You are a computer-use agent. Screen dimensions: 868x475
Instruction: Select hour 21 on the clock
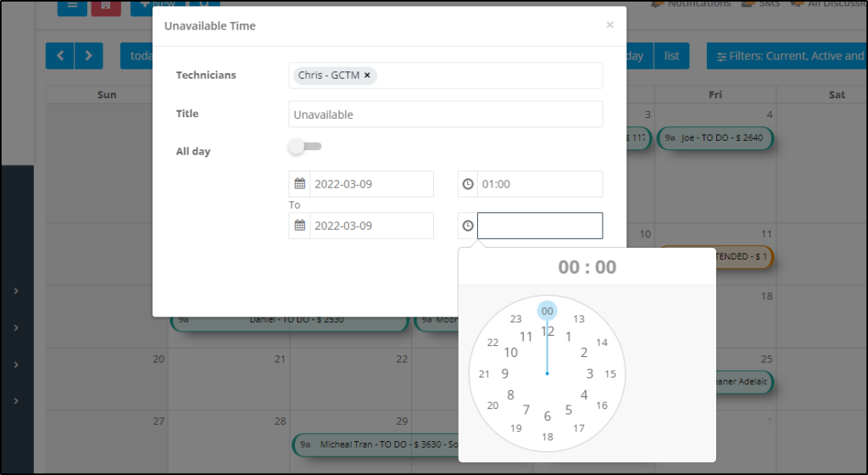[x=484, y=374]
